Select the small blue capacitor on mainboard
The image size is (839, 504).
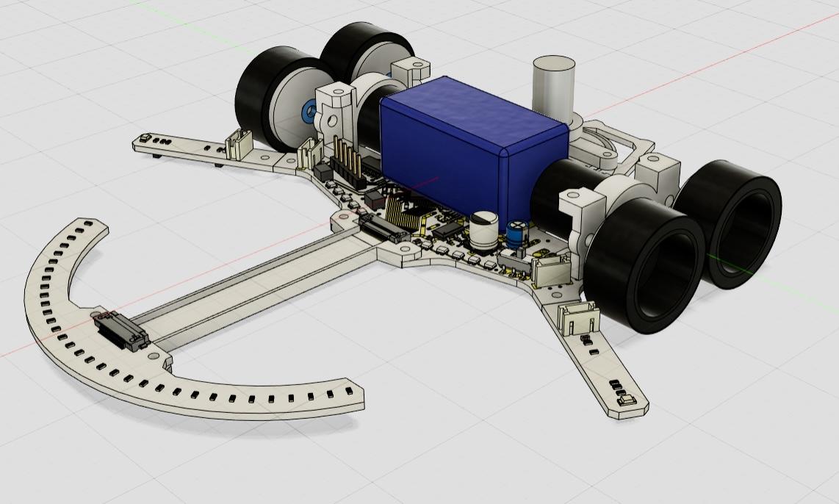[516, 234]
